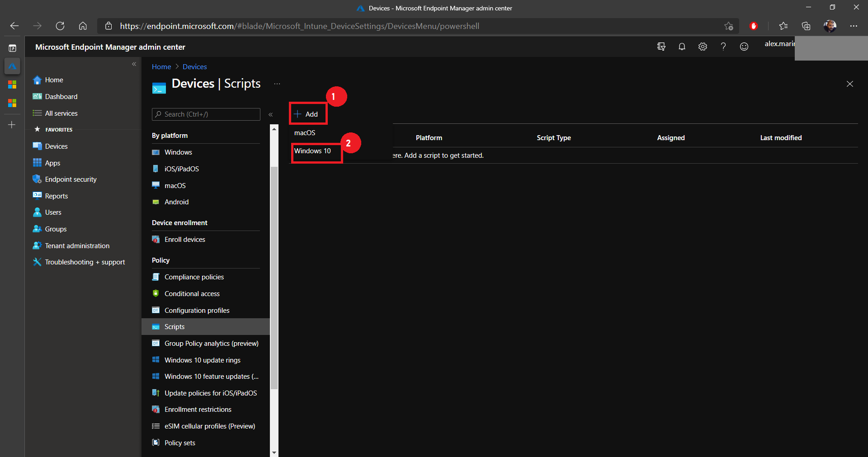Click the help question mark icon

(x=723, y=47)
